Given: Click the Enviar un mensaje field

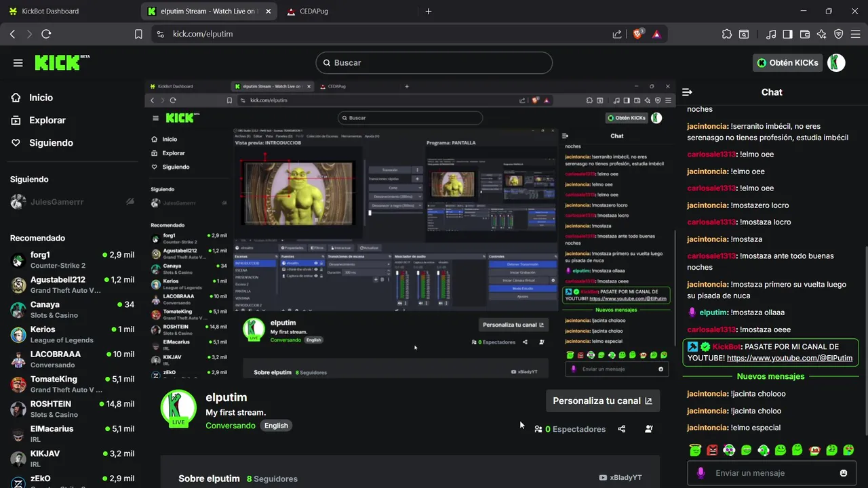Looking at the screenshot, I should [x=773, y=473].
